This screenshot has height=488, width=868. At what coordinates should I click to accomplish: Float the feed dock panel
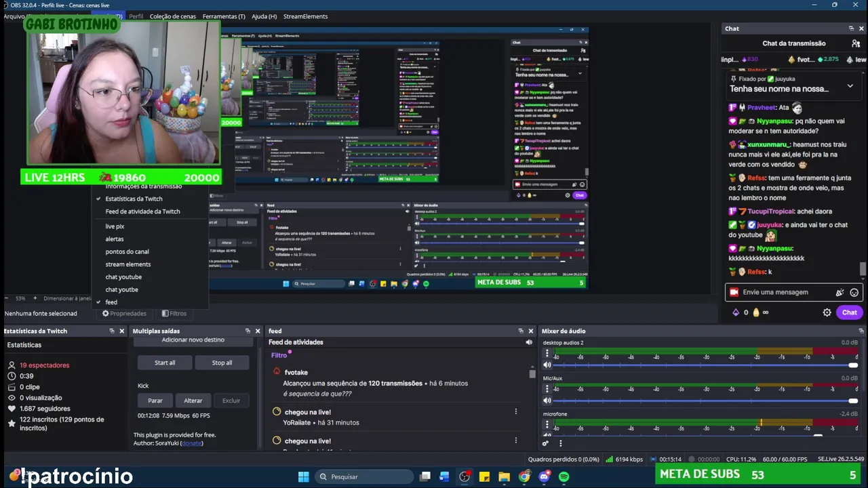point(521,331)
